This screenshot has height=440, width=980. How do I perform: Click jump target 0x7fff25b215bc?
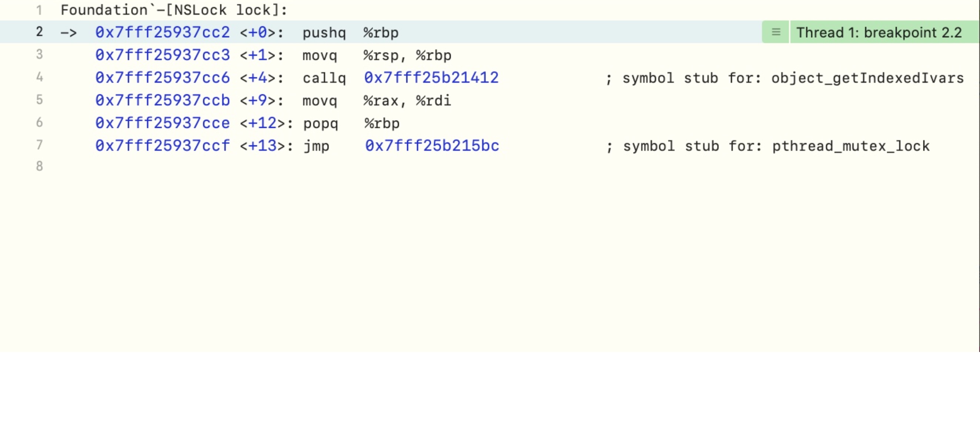[x=432, y=146]
